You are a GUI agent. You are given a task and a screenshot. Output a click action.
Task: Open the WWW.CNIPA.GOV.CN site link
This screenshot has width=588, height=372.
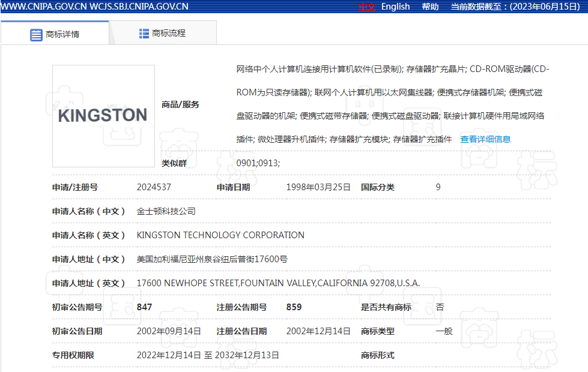pyautogui.click(x=44, y=7)
